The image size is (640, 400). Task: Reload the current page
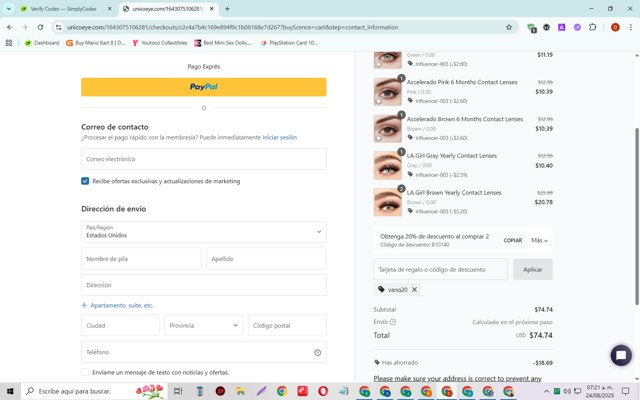(x=40, y=27)
